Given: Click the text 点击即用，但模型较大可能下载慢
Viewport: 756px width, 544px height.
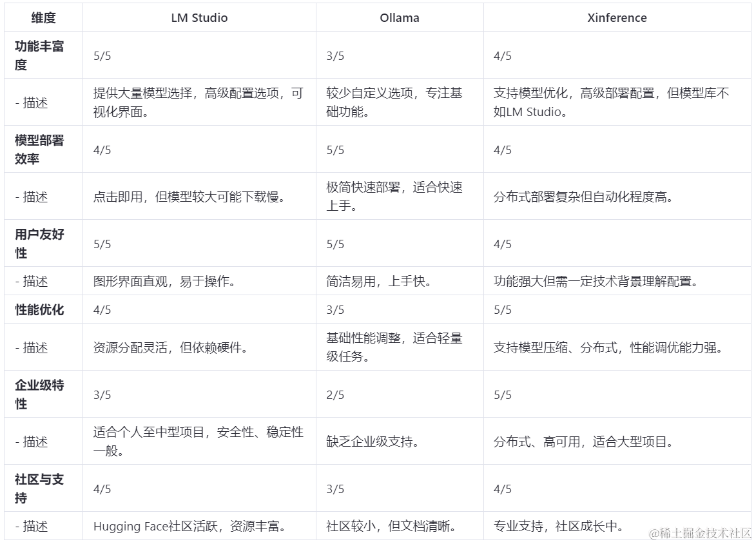Looking at the screenshot, I should [189, 197].
